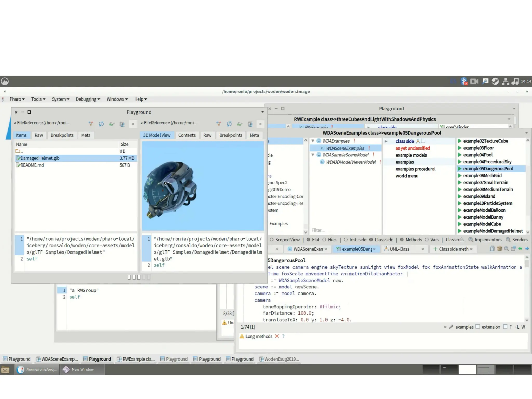Select the Flat radio button
Viewport: 532px width, 399px height.
point(308,240)
